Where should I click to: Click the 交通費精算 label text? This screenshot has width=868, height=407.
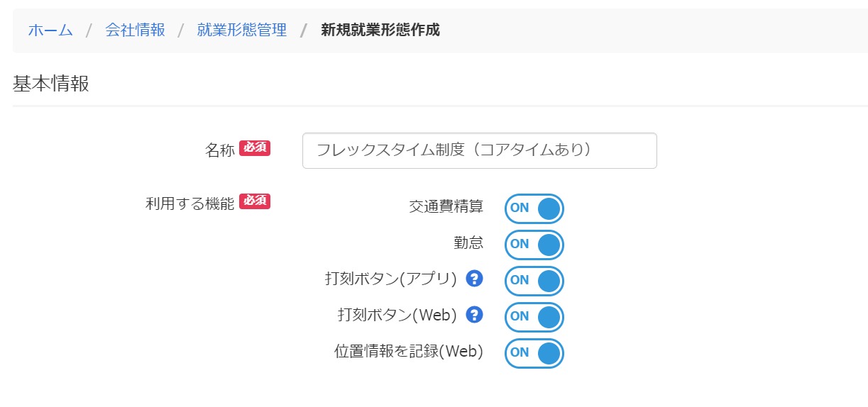pyautogui.click(x=446, y=206)
